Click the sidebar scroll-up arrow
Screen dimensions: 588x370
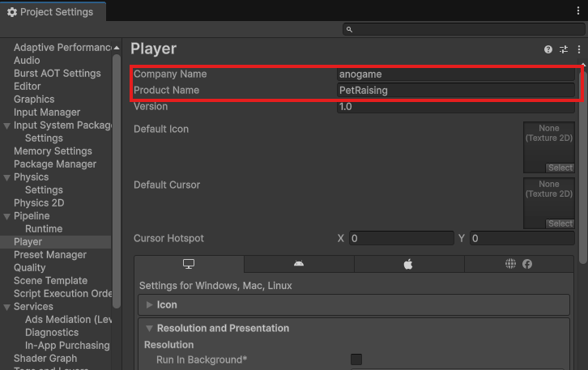117,48
